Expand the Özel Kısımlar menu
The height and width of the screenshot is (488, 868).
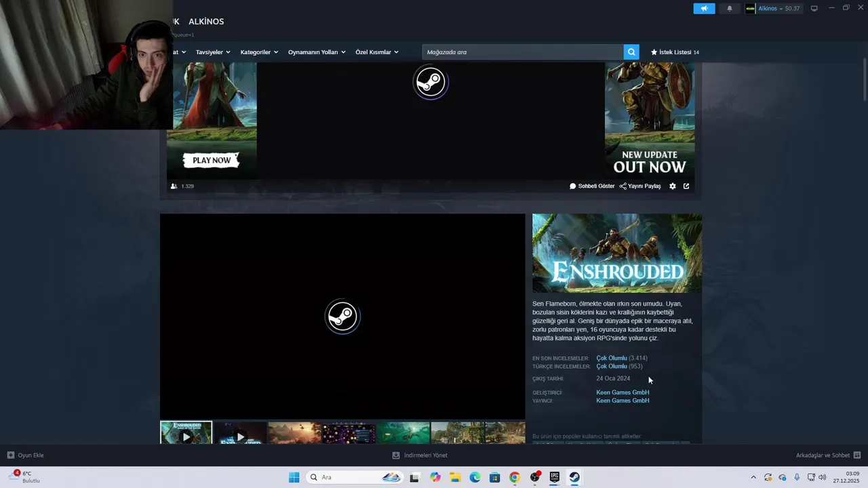click(377, 52)
